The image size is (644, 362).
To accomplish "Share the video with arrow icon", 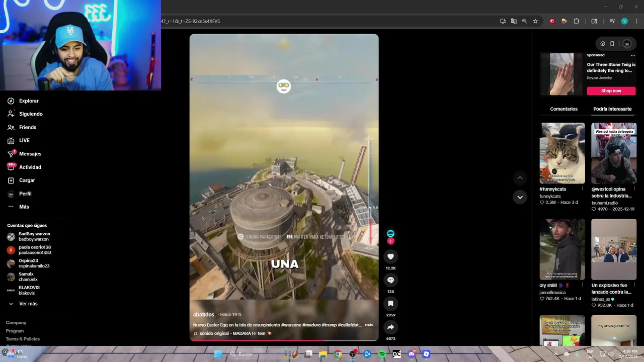I will pos(390,327).
